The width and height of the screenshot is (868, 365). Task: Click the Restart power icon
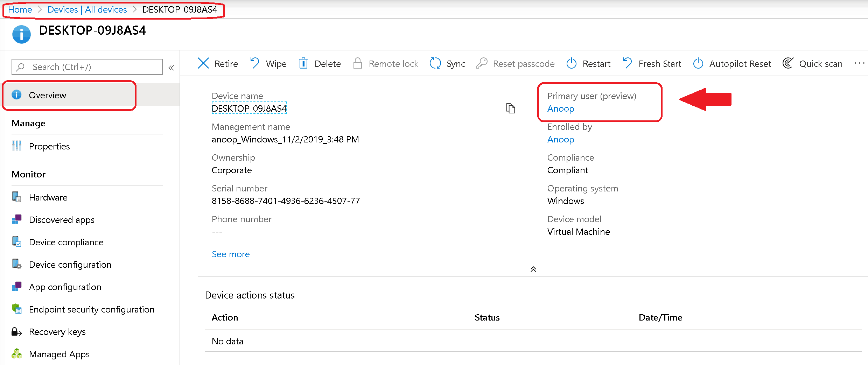[572, 63]
